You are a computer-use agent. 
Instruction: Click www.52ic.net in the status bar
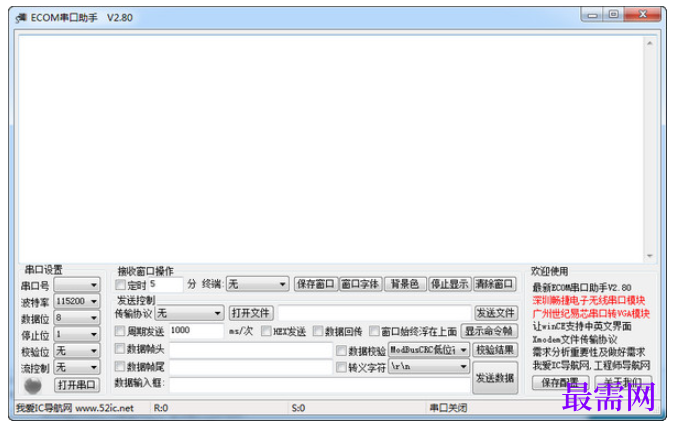point(104,408)
